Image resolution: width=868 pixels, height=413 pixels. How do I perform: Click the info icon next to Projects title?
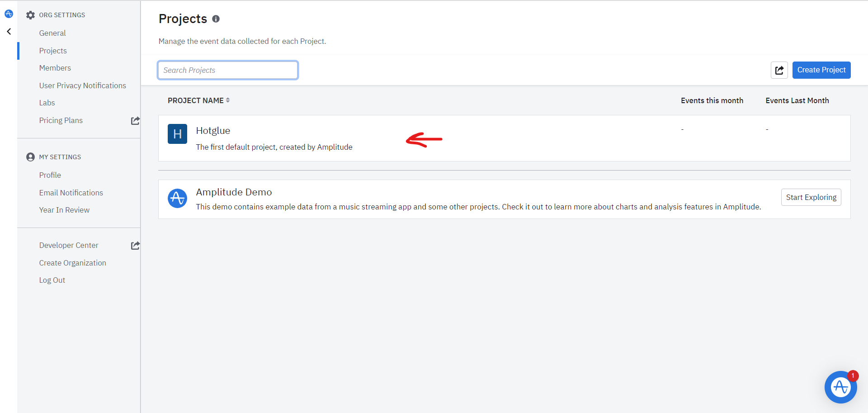tap(216, 19)
